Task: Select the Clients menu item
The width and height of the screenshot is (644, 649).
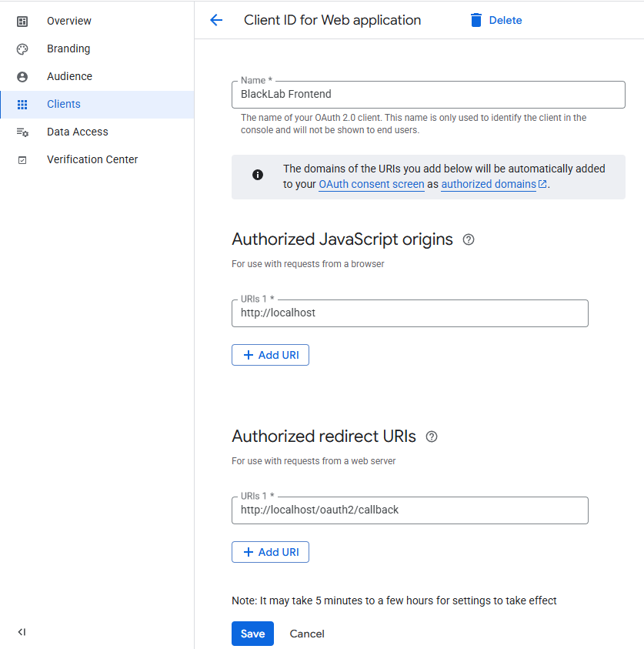Action: pyautogui.click(x=97, y=104)
